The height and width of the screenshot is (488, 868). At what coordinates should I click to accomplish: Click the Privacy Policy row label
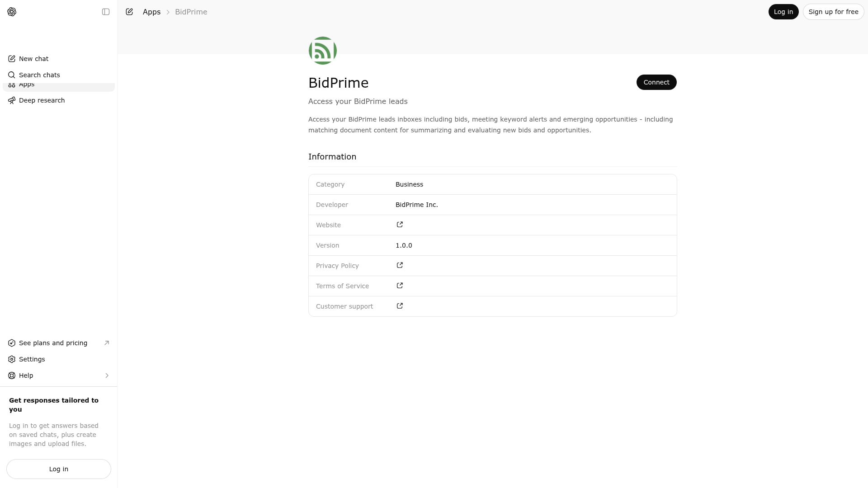pos(337,266)
